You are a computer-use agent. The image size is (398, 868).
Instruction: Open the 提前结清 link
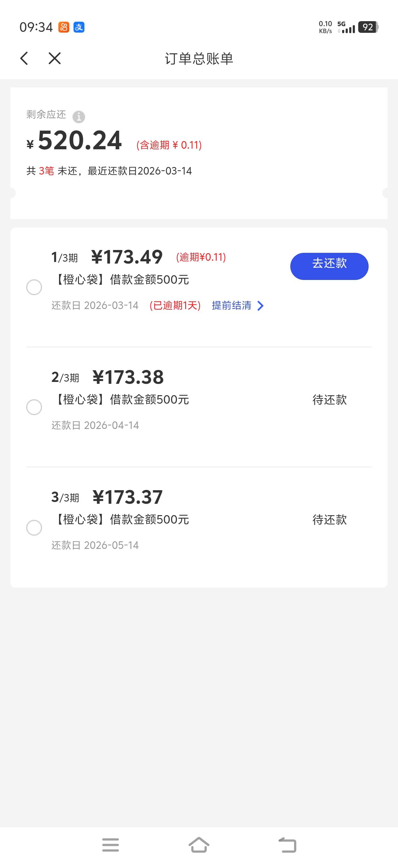tap(232, 306)
